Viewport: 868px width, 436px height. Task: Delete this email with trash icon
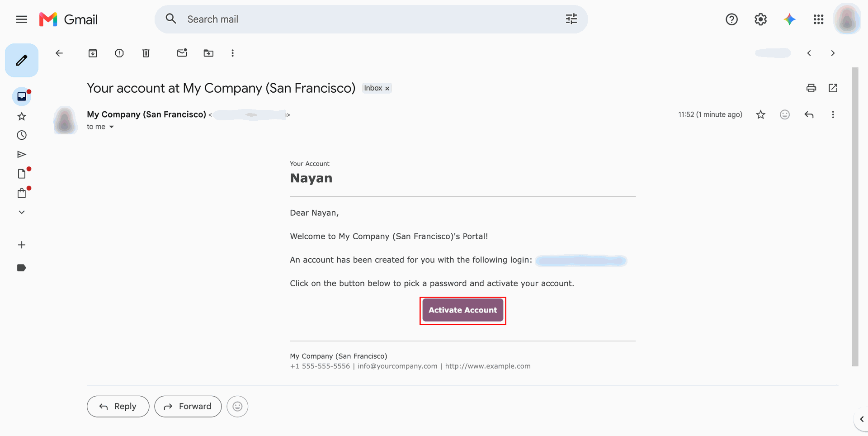pyautogui.click(x=146, y=53)
